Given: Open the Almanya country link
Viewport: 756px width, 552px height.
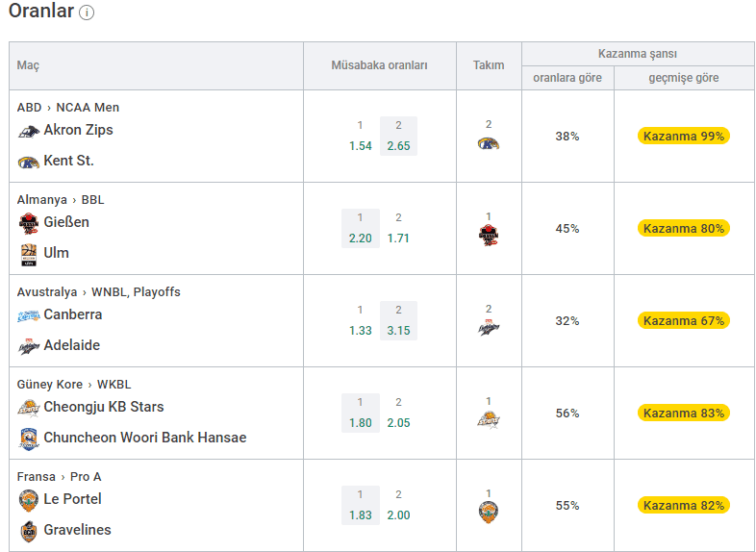Looking at the screenshot, I should coord(42,200).
